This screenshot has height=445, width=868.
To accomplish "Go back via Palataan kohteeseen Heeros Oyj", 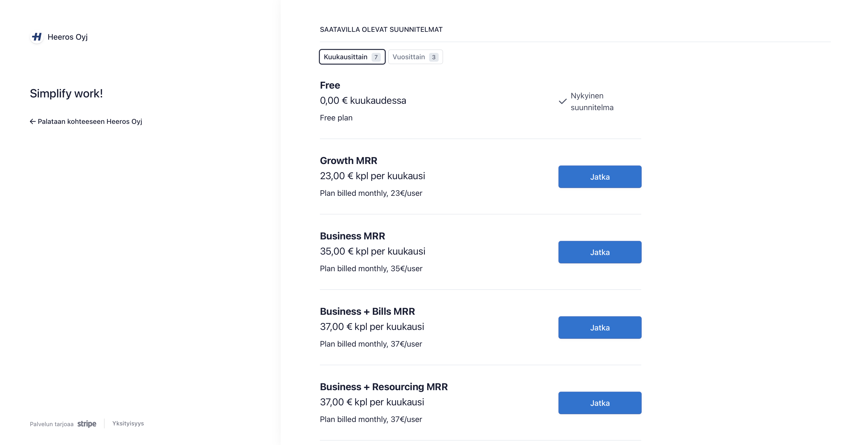I will click(86, 122).
